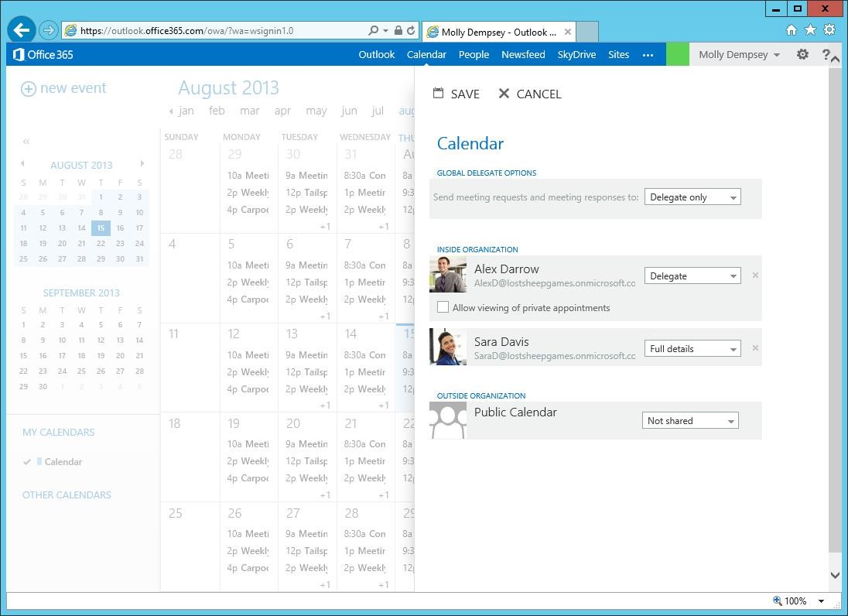Open the Newsfeed navigation item
This screenshot has width=848, height=616.
coord(523,54)
